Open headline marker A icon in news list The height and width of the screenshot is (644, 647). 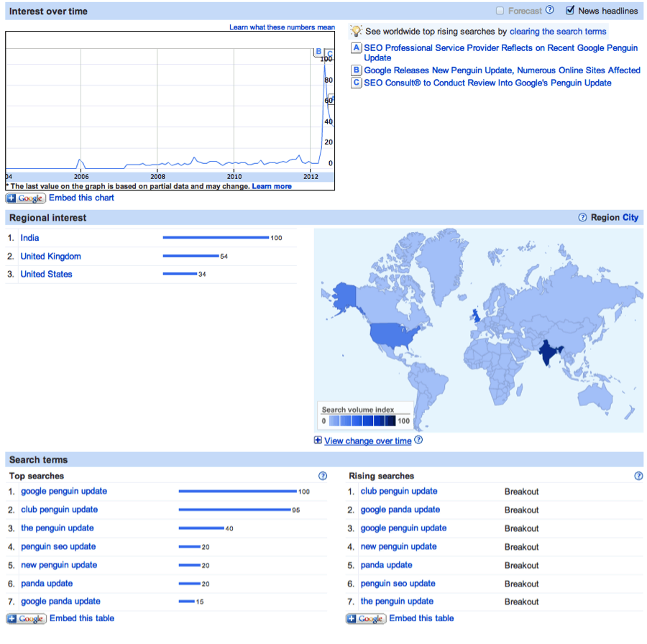point(356,48)
